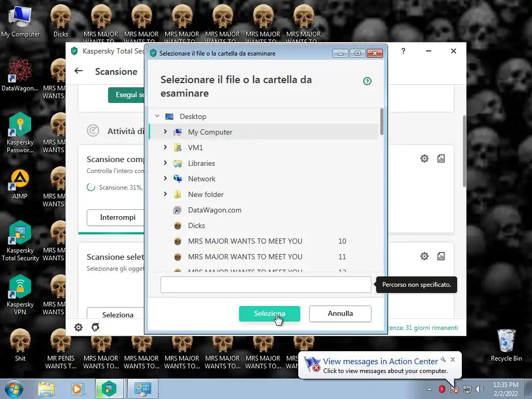Open full scan settings gear icon
This screenshot has height=399, width=532.
click(424, 158)
